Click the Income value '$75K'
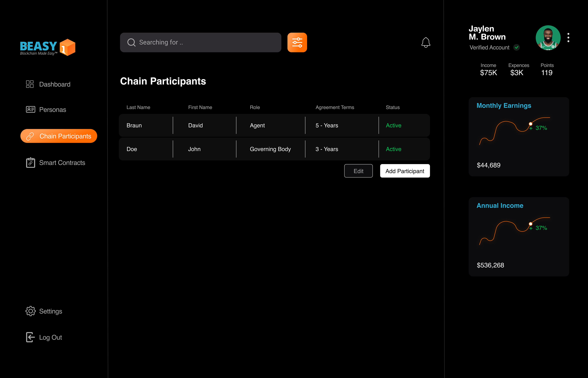Screen dimensions: 588x378 (x=489, y=73)
